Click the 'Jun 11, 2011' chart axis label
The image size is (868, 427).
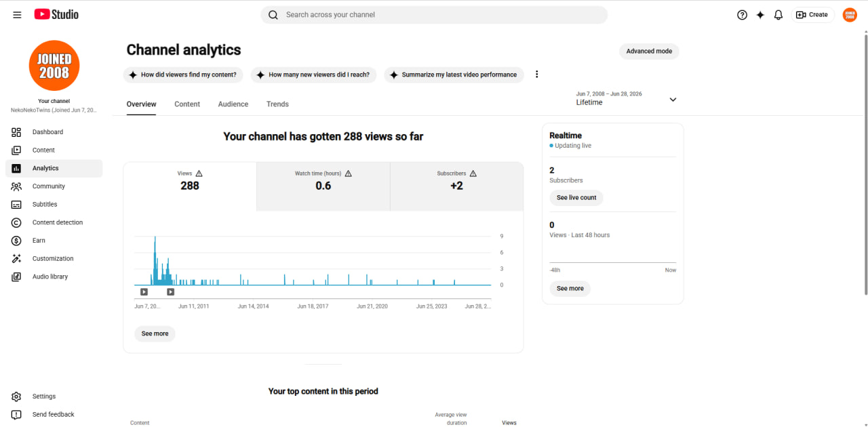[194, 306]
